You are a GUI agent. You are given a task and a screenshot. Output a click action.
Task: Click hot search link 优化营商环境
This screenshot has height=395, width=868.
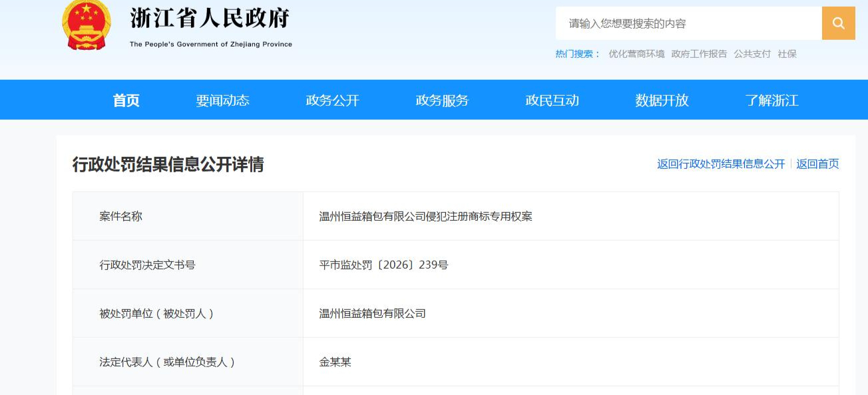[x=636, y=54]
